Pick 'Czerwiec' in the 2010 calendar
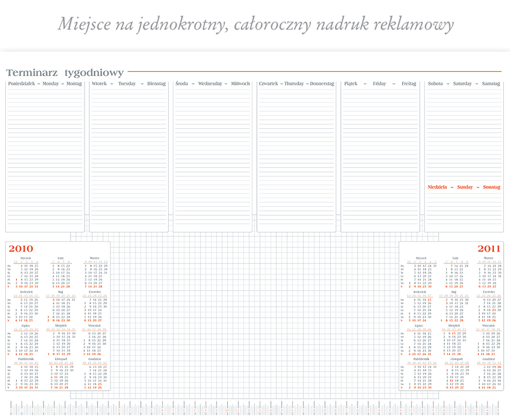The height and width of the screenshot is (420, 510). pyautogui.click(x=95, y=292)
